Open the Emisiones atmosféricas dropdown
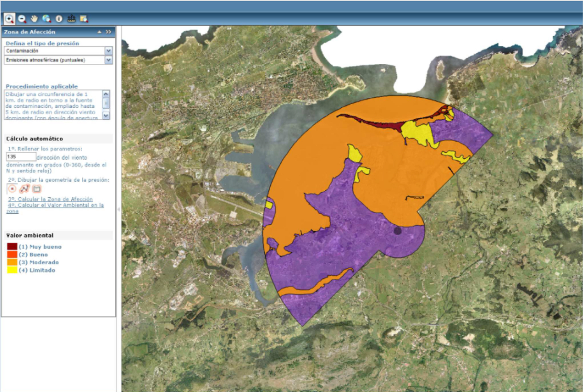Viewport: 583px width, 392px height. click(x=58, y=60)
